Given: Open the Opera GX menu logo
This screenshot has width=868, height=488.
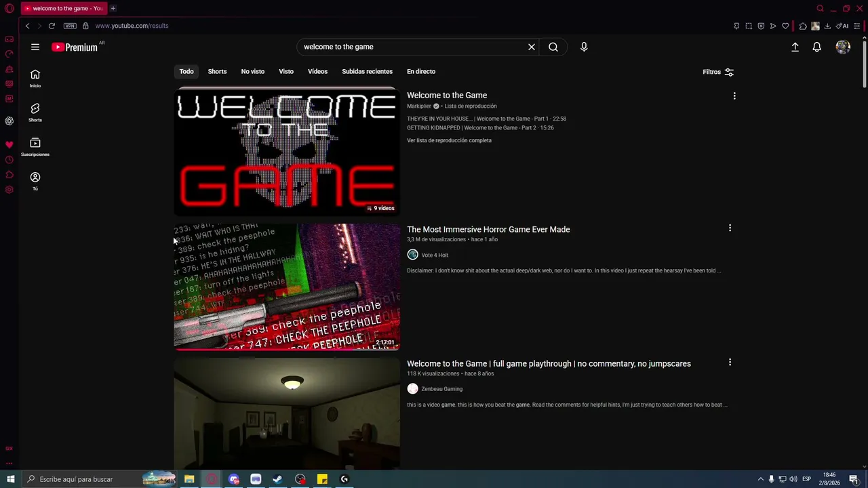Looking at the screenshot, I should point(9,8).
